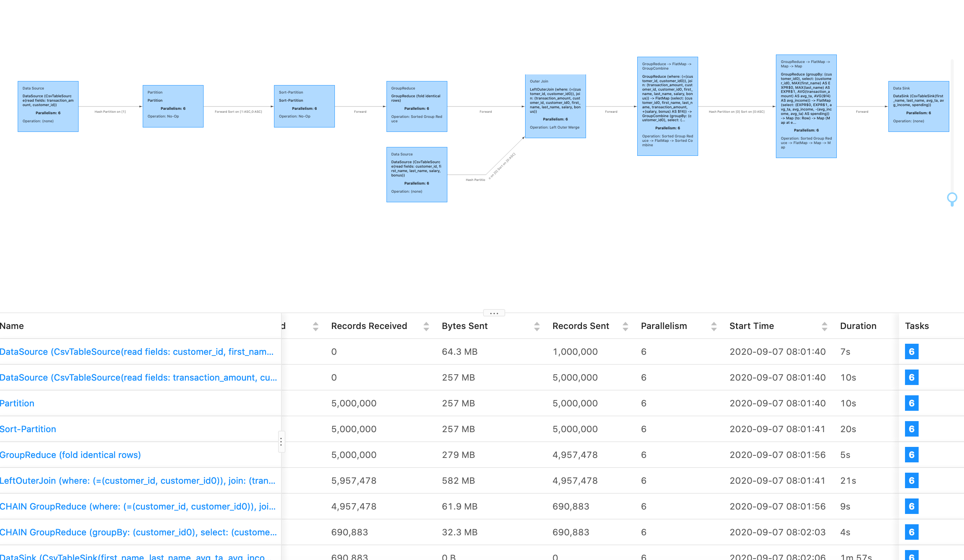Viewport: 964px width, 560px height.
Task: Click sort arrows on Parallelism column
Action: [714, 326]
